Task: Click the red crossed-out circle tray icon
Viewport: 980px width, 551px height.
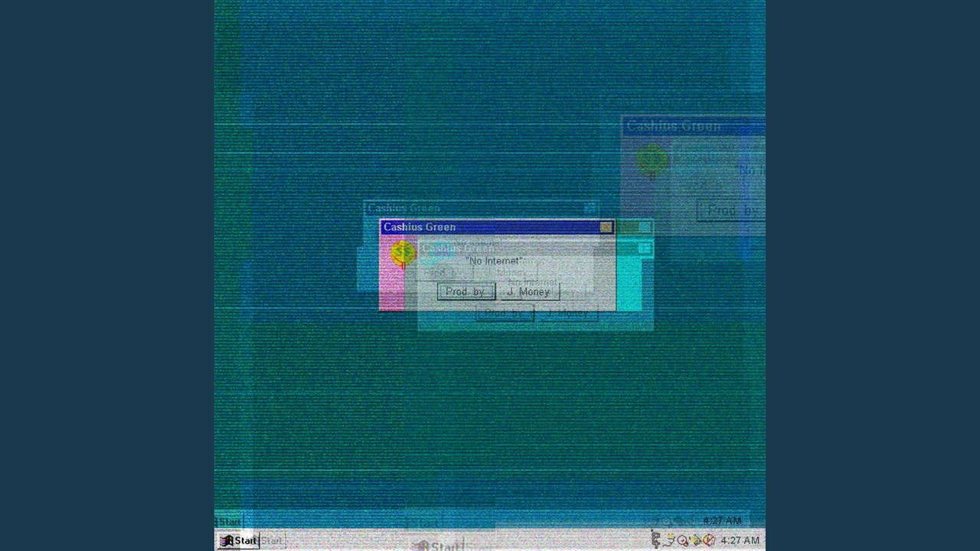Action: 710,540
